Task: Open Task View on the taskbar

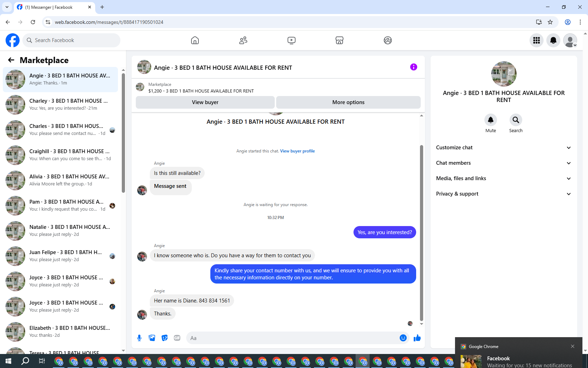Action: (x=42, y=361)
